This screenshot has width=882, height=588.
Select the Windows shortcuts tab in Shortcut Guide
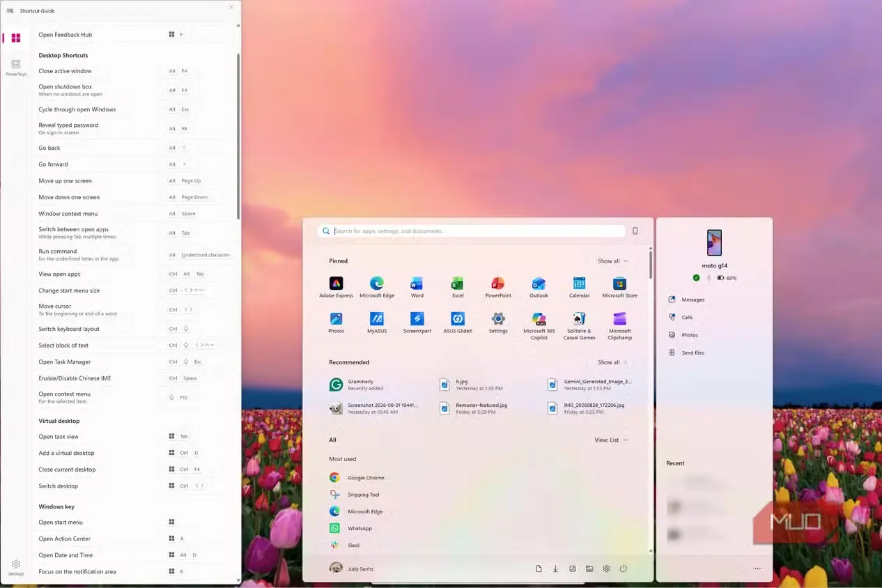point(16,38)
